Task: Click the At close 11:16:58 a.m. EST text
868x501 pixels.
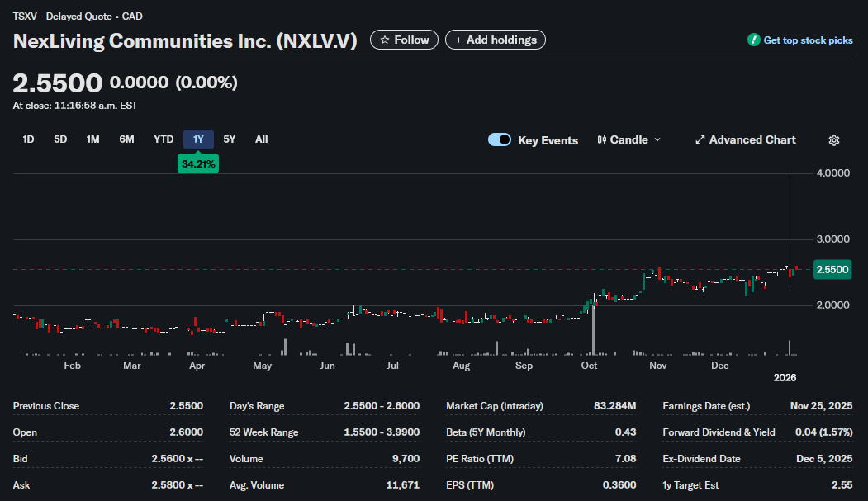Action: point(75,106)
